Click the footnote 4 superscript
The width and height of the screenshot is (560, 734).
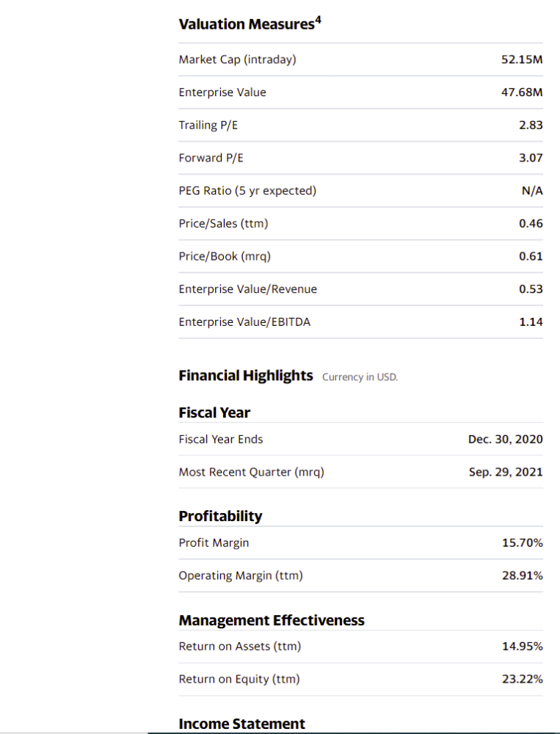coord(319,20)
